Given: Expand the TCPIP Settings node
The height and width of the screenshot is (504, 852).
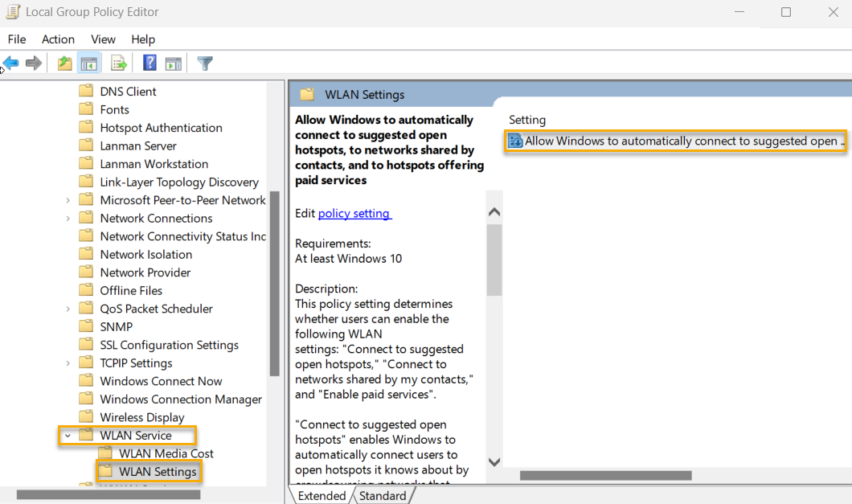Looking at the screenshot, I should 68,363.
